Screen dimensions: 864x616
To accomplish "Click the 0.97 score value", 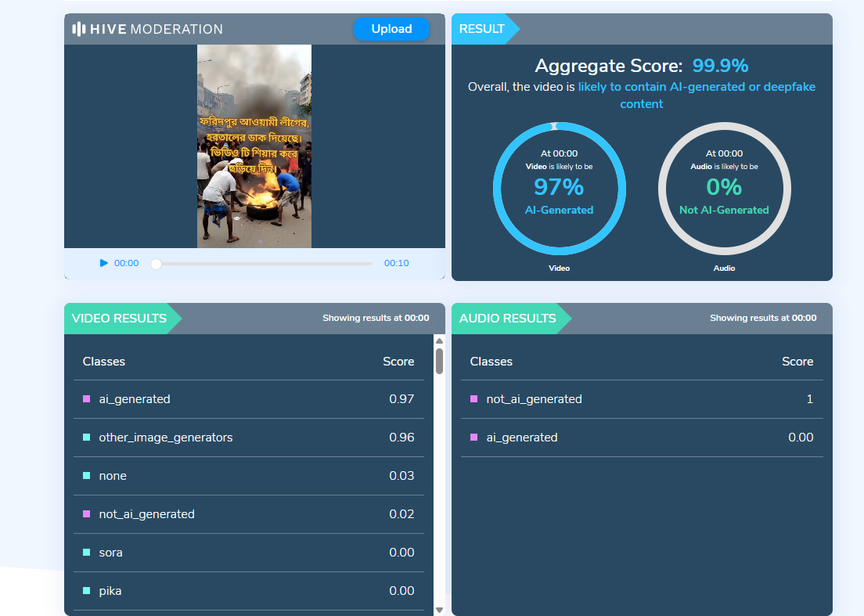I will coord(401,399).
